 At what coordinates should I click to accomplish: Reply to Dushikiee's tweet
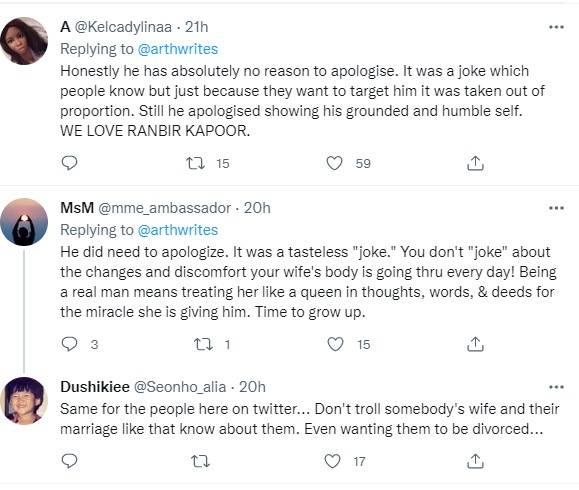(69, 461)
